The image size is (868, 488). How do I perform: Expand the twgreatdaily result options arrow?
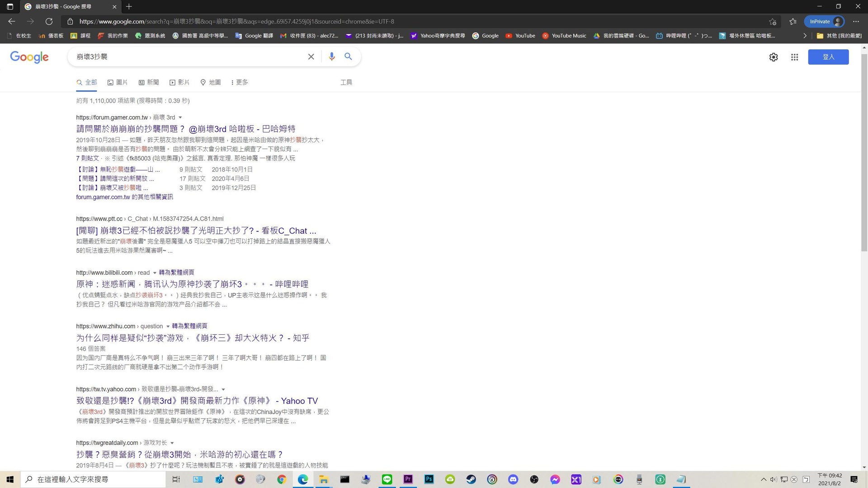point(172,443)
